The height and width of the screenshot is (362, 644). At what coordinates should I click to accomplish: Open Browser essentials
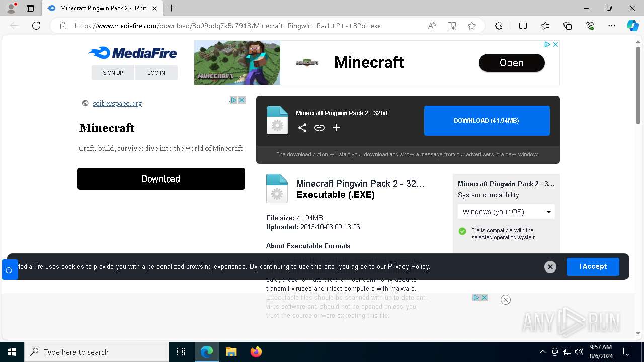(590, 26)
